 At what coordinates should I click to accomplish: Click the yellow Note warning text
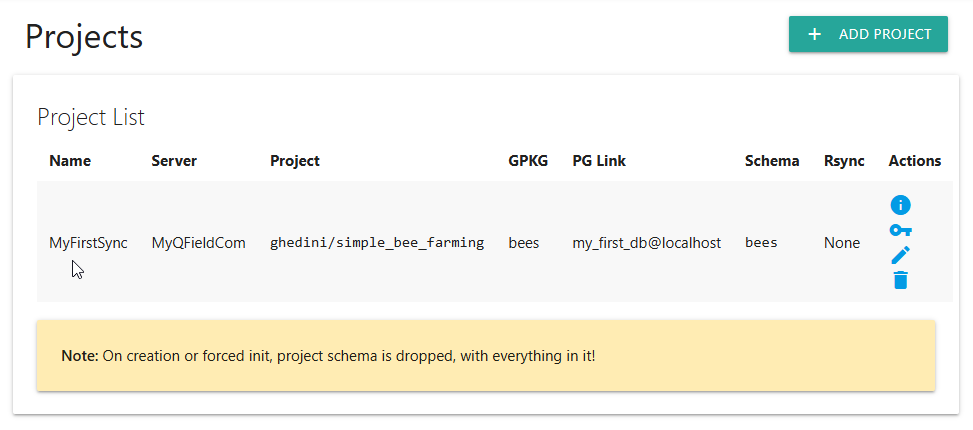click(x=328, y=356)
